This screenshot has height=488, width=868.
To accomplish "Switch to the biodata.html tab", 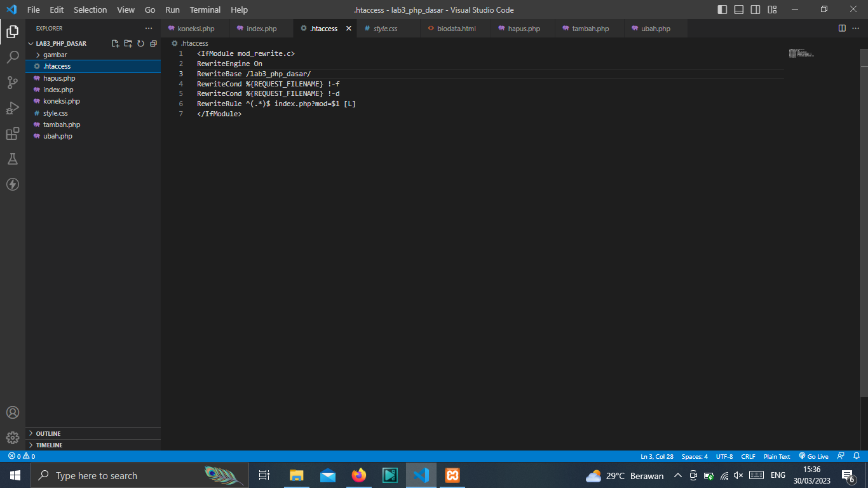I will coord(456,29).
